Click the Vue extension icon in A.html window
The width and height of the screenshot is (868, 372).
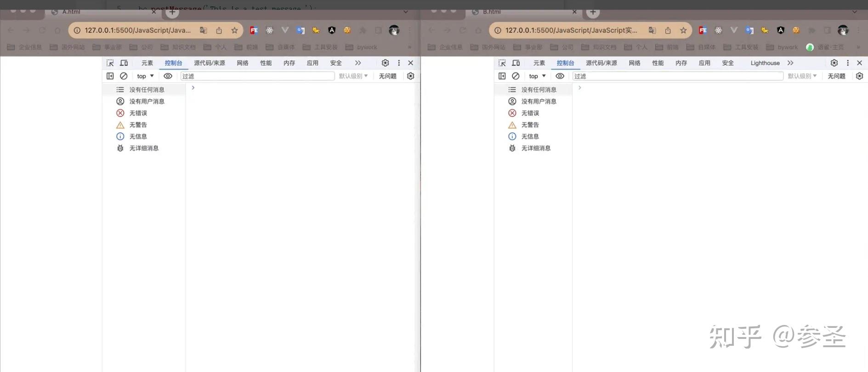pos(285,30)
